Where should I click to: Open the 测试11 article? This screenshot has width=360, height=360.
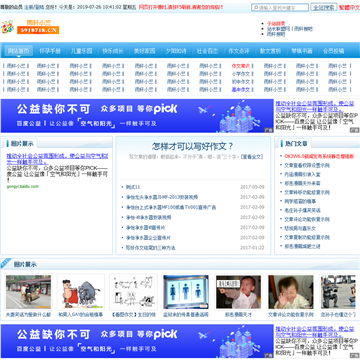coord(133,187)
